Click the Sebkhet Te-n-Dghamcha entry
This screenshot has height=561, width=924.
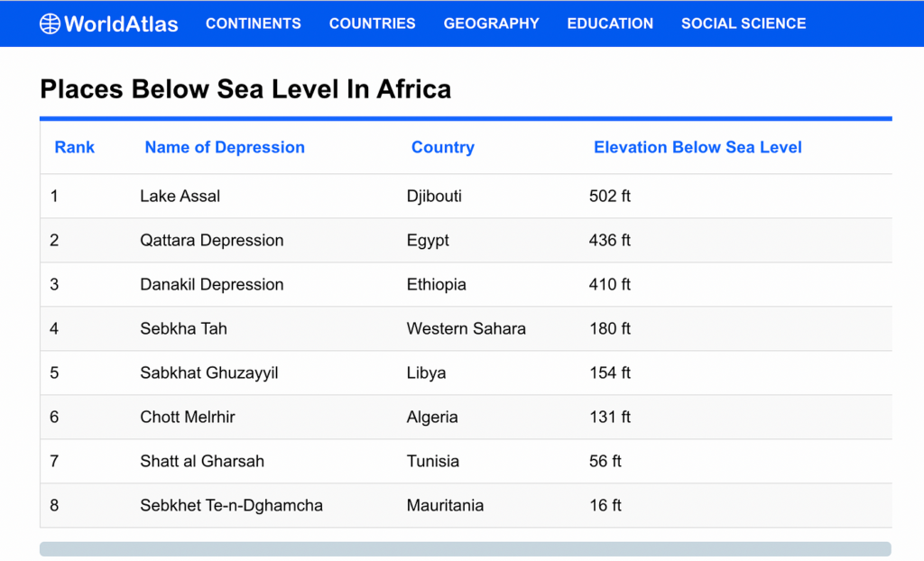tap(231, 505)
